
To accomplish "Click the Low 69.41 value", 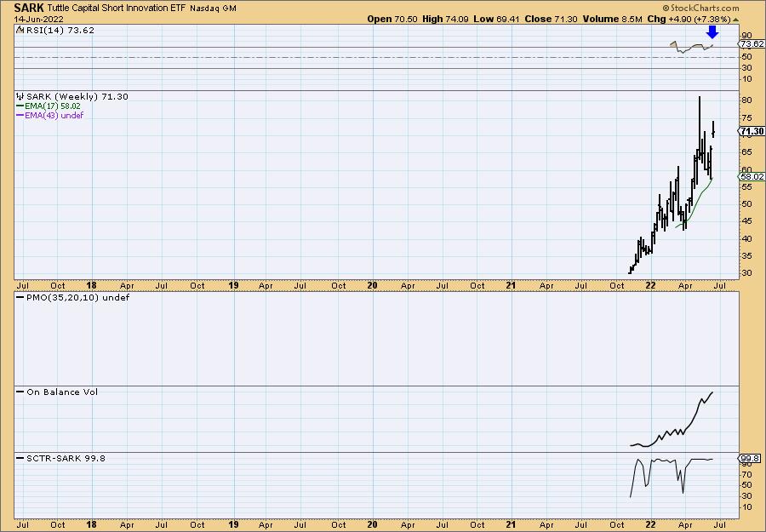I will point(496,19).
